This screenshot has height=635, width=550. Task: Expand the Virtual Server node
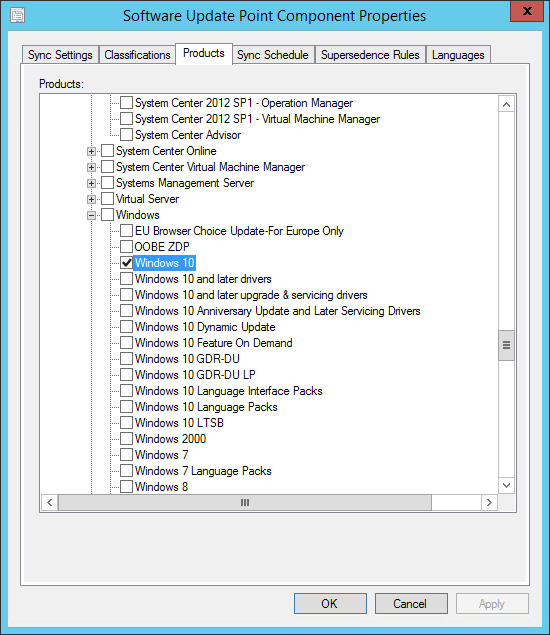pos(92,199)
